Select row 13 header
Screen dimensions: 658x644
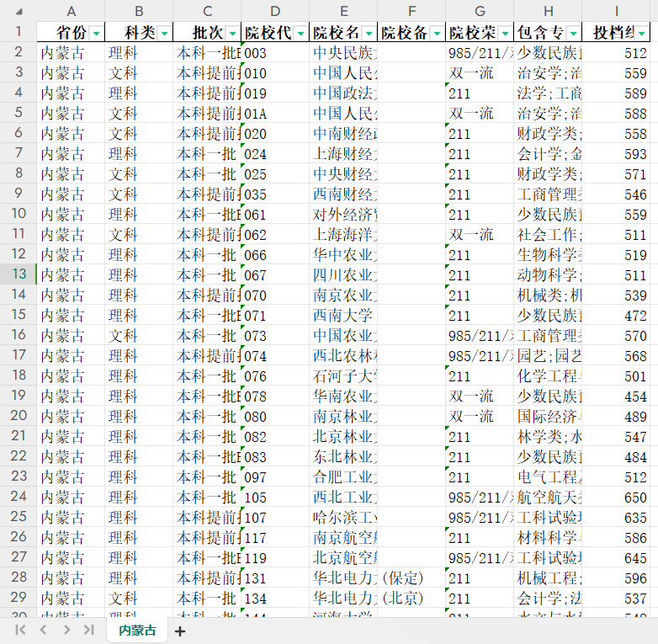pyautogui.click(x=19, y=274)
